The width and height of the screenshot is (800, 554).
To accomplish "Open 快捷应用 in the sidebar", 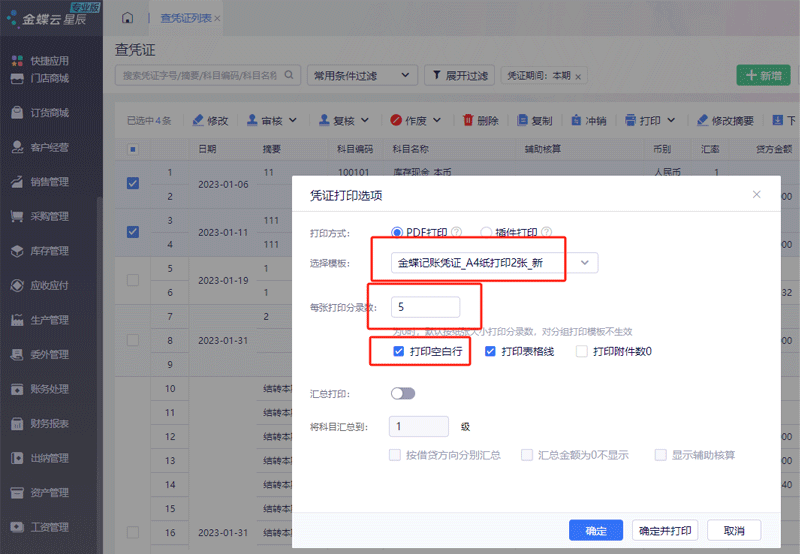I will (x=40, y=61).
